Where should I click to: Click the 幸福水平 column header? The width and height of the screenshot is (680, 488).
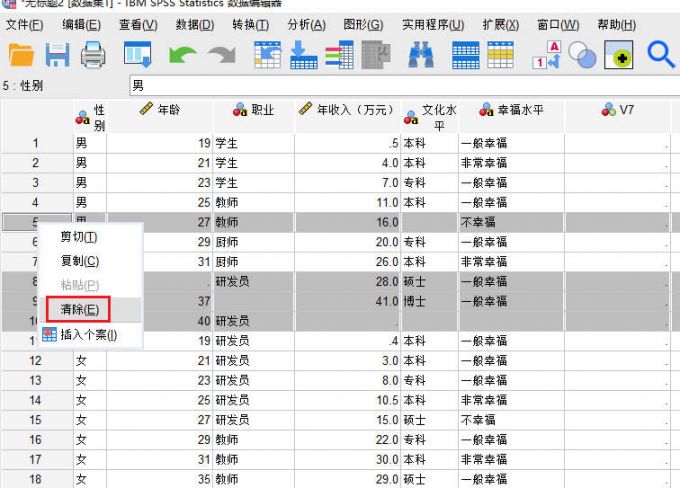tap(512, 110)
